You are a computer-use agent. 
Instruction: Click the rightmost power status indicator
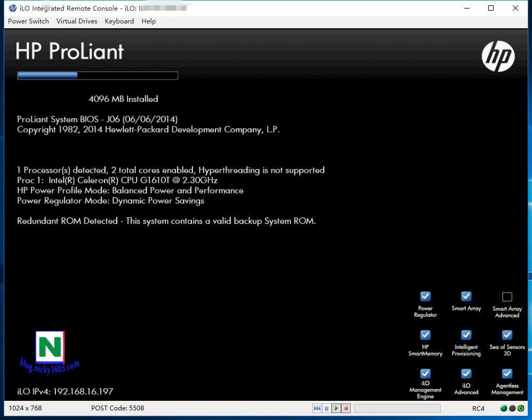[521, 408]
